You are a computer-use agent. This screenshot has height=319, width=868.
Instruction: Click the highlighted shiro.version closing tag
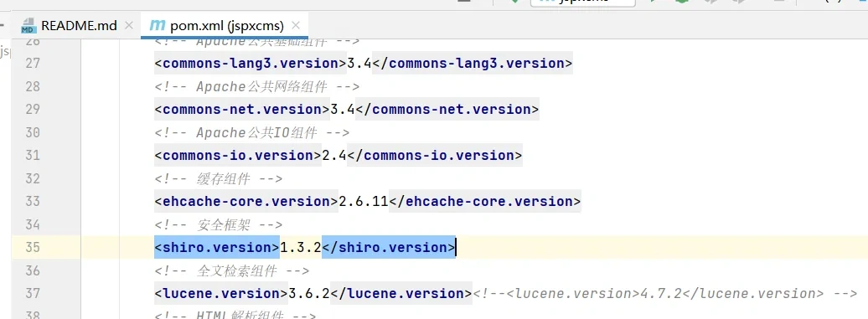(x=389, y=247)
